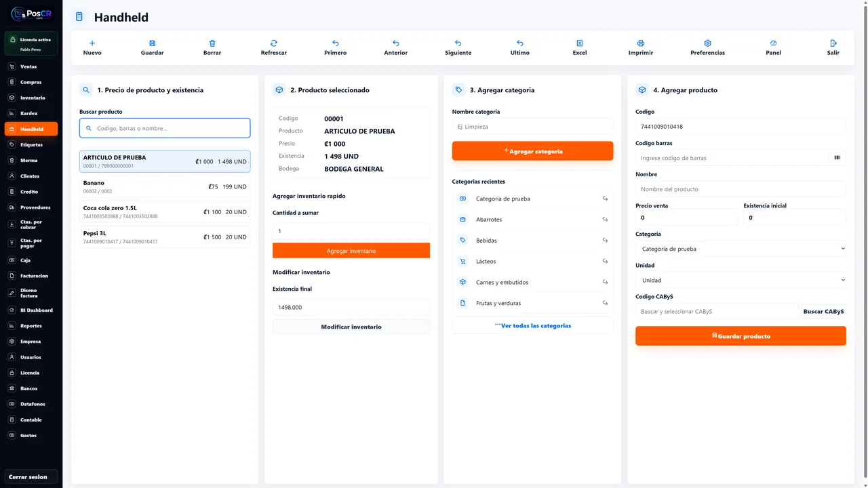Open Datafonos in the sidebar
The width and height of the screenshot is (868, 488).
click(31, 403)
